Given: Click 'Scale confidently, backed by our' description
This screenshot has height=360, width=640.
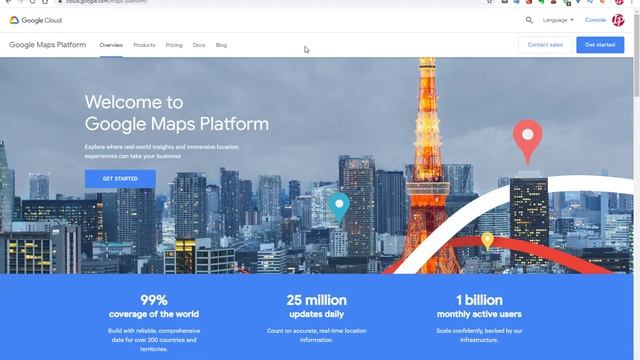Looking at the screenshot, I should [x=479, y=335].
